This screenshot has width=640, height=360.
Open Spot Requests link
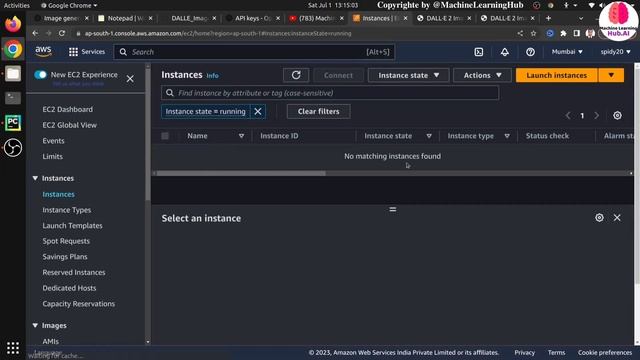(66, 241)
